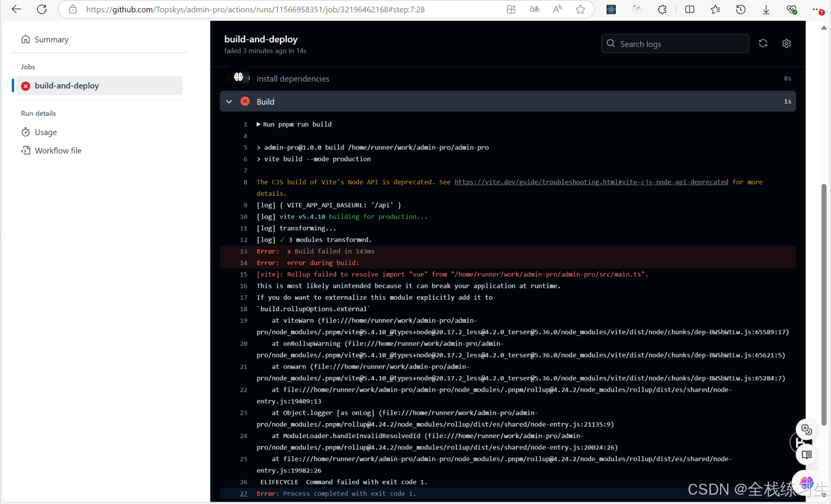Image resolution: width=831 pixels, height=504 pixels.
Task: Click the VITE_APP_API_BASEURL log line
Action: 329,205
